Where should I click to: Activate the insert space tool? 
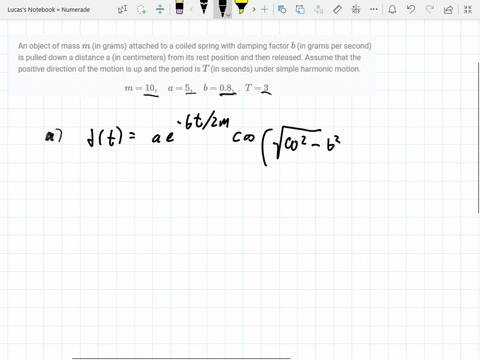pos(160,9)
